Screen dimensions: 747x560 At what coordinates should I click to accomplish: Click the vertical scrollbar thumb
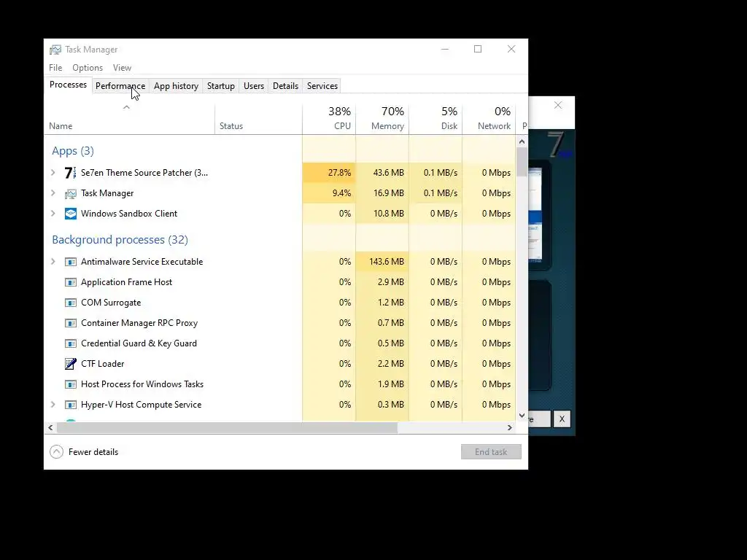pos(522,162)
